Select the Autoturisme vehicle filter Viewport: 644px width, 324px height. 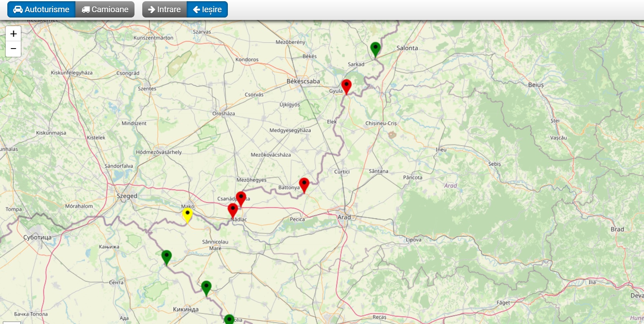click(41, 9)
